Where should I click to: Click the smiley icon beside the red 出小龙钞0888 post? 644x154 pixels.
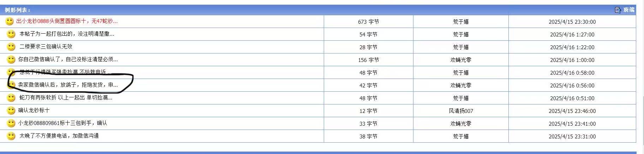pyautogui.click(x=10, y=21)
